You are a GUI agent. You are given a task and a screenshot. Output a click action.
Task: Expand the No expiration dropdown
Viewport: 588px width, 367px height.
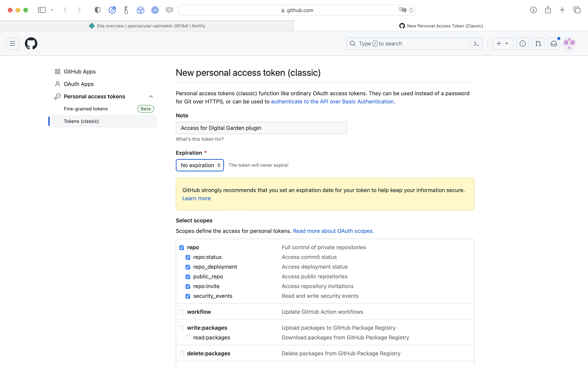click(x=199, y=165)
